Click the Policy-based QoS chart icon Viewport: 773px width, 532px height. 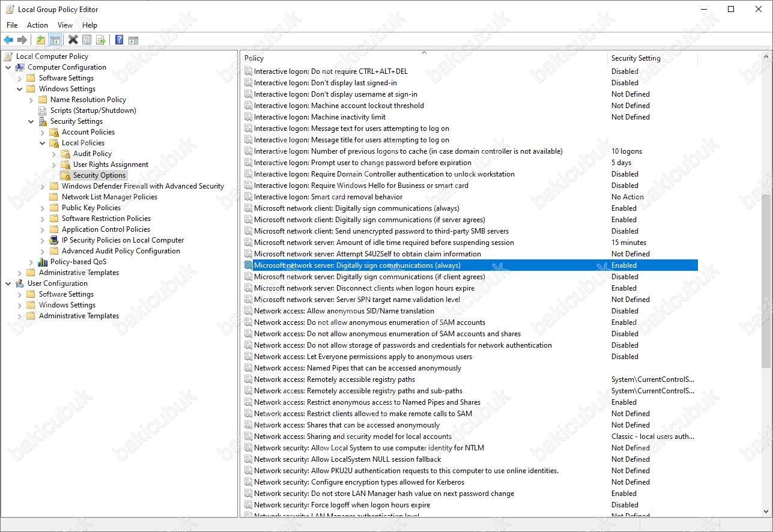(43, 262)
